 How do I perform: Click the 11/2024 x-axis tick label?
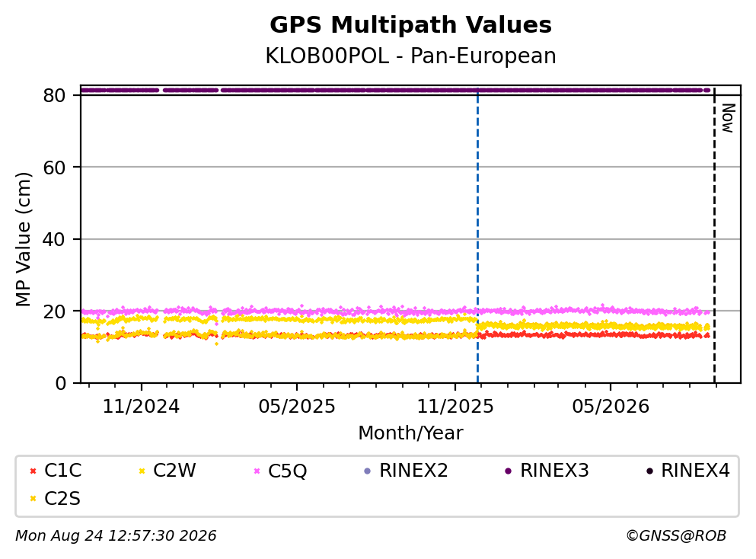[x=141, y=407]
